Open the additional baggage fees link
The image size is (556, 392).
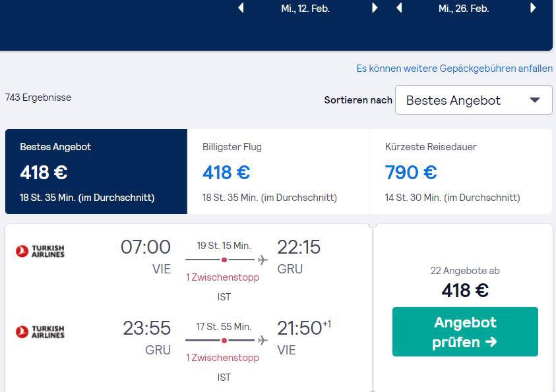tap(454, 69)
